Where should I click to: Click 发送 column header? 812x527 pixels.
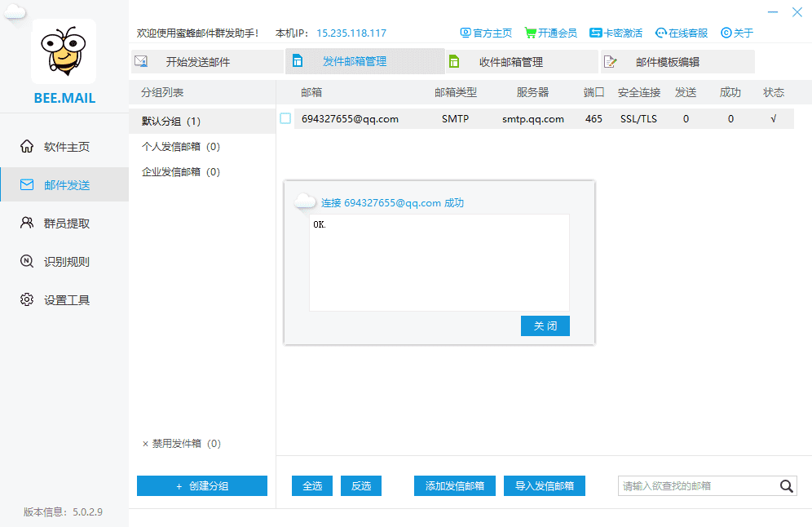pos(686,92)
